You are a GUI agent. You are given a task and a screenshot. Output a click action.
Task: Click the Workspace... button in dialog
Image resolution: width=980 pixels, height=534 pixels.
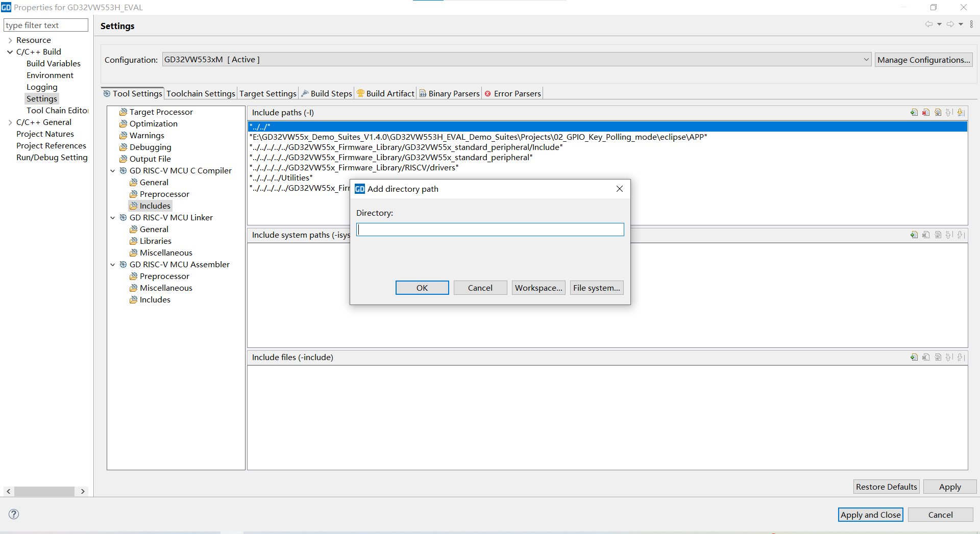[x=538, y=288]
